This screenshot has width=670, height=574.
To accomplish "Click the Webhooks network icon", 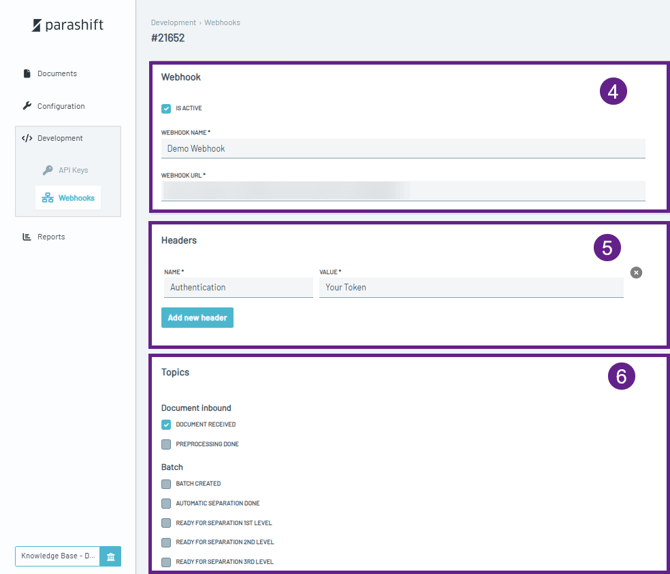I will 47,197.
